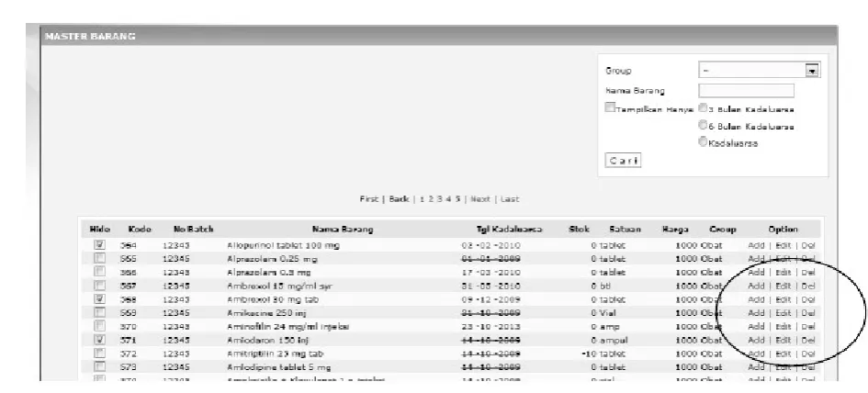The image size is (868, 393).
Task: Tick Hide checkbox for Amikacine 250 inj
Action: [99, 313]
